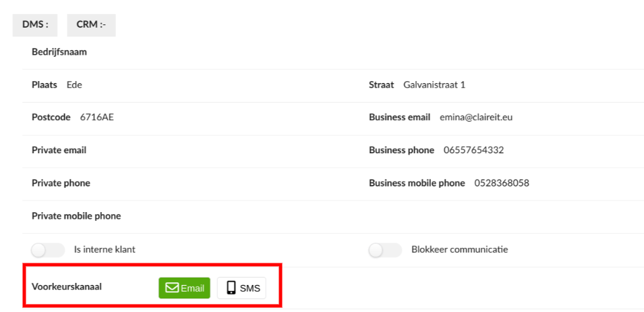This screenshot has width=644, height=312.
Task: Click the envelope icon in Email button
Action: pos(172,288)
